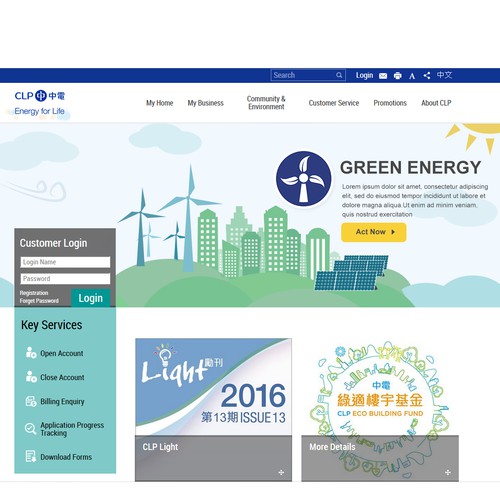Click the search magnifier icon
500x500 pixels.
pos(339,75)
